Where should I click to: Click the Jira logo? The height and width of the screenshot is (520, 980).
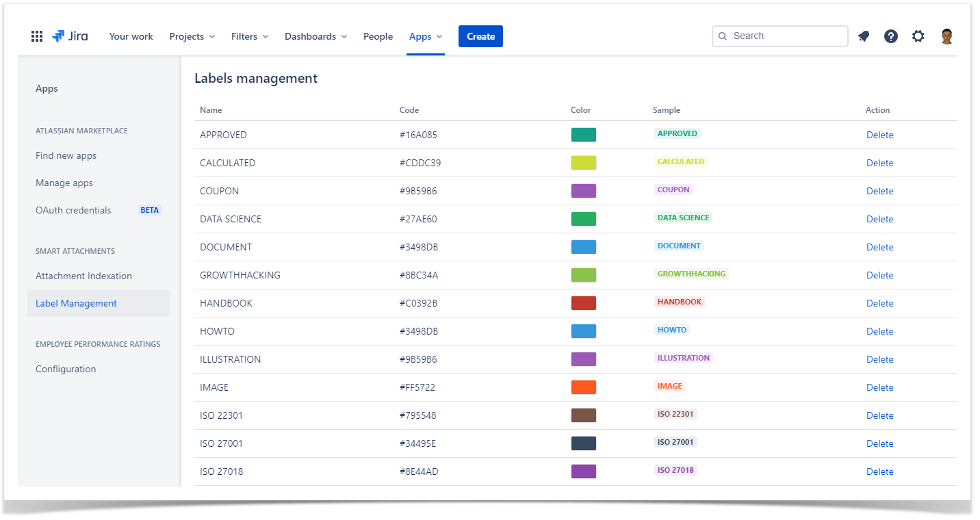(70, 36)
